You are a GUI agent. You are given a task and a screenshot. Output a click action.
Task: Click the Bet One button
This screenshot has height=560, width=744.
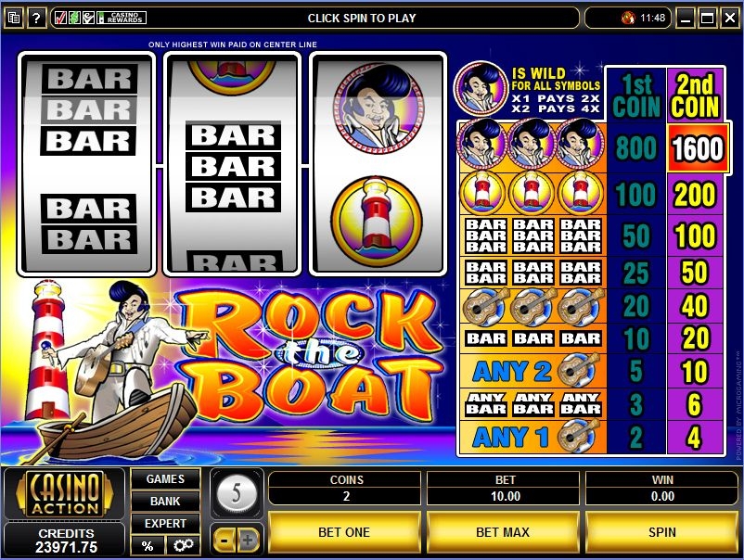coord(344,532)
